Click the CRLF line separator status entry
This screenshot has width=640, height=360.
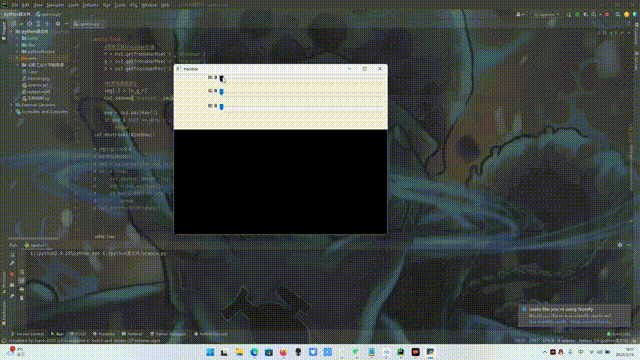(533, 340)
